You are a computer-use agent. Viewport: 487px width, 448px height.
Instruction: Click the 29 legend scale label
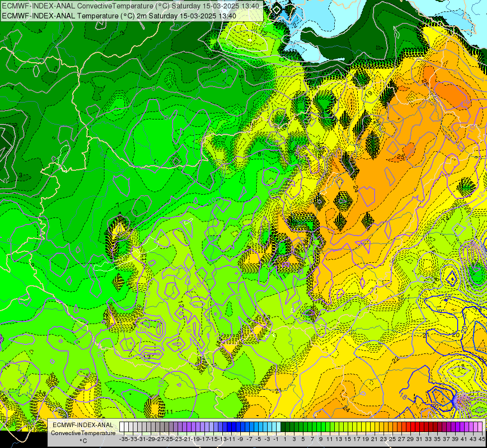[410, 439]
